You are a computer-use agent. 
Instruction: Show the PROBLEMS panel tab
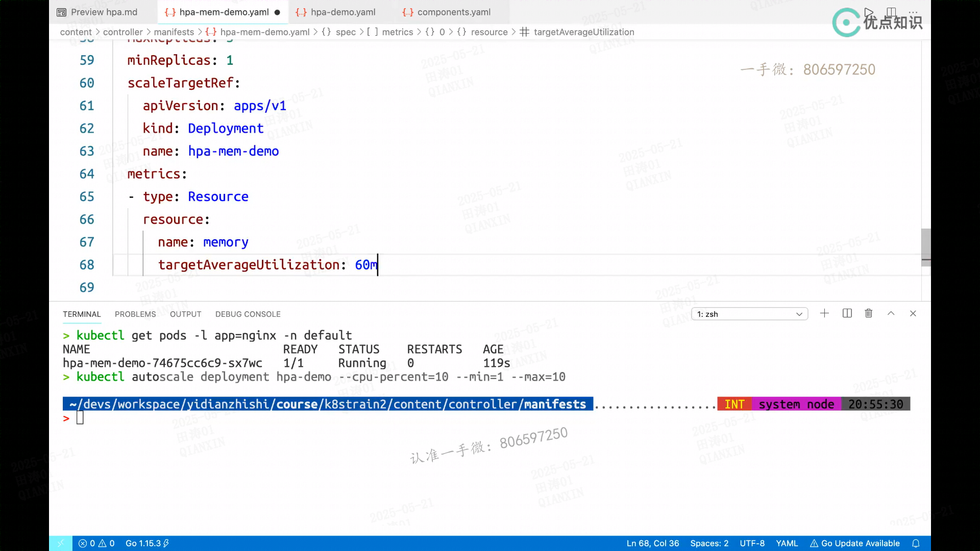tap(135, 314)
